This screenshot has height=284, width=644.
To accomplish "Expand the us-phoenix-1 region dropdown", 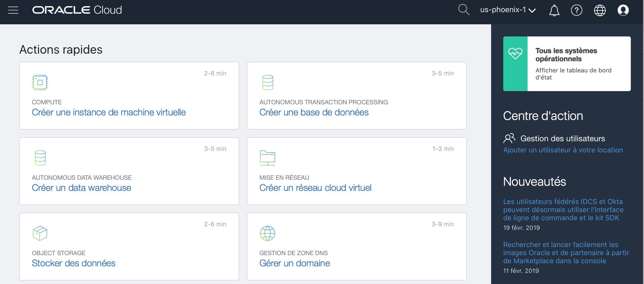I will [508, 10].
